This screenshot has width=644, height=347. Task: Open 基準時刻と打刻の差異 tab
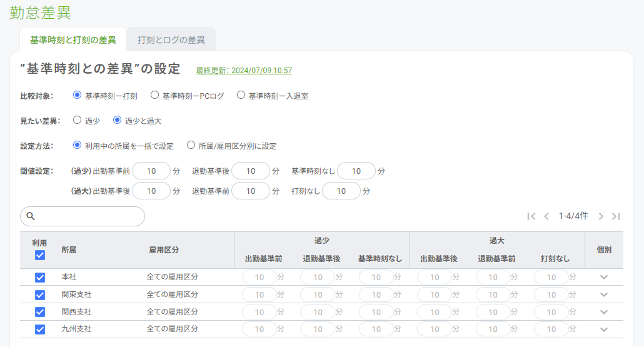coord(73,39)
